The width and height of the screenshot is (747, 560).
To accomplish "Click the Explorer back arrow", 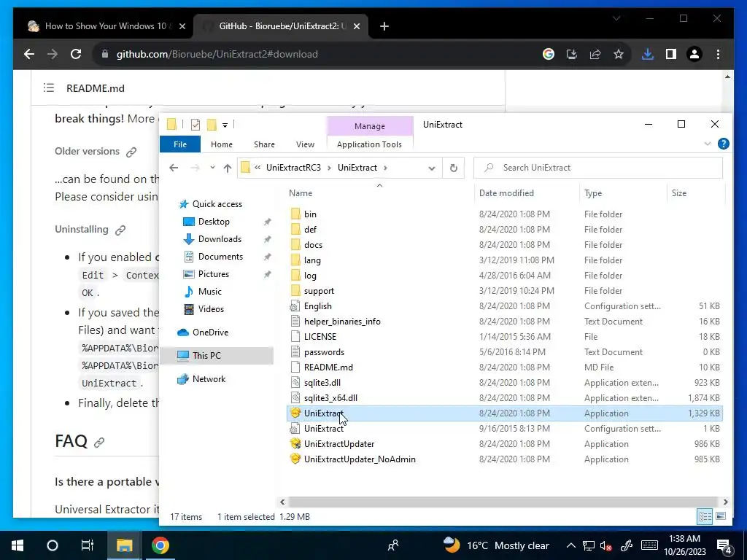I will (x=174, y=168).
